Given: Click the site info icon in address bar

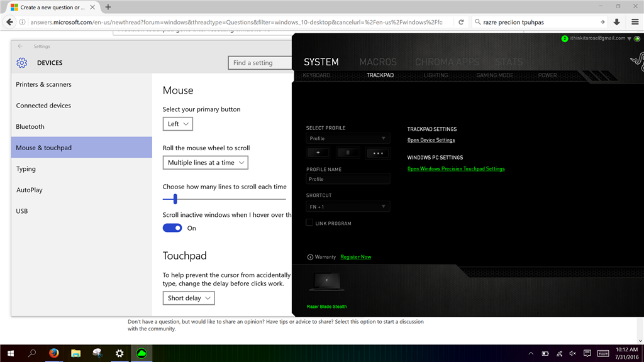Looking at the screenshot, I should click(22, 22).
